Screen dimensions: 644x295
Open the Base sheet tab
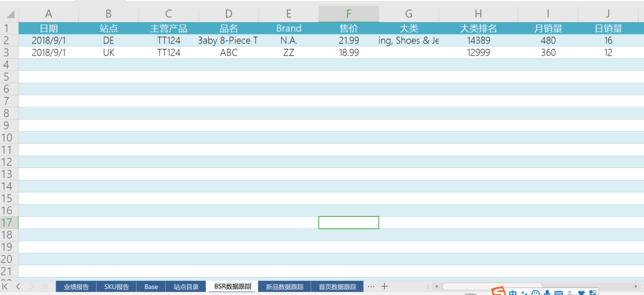[x=151, y=287]
